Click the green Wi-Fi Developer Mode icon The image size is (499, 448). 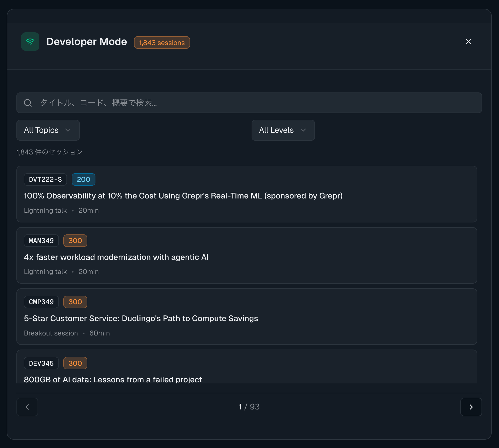pyautogui.click(x=30, y=42)
